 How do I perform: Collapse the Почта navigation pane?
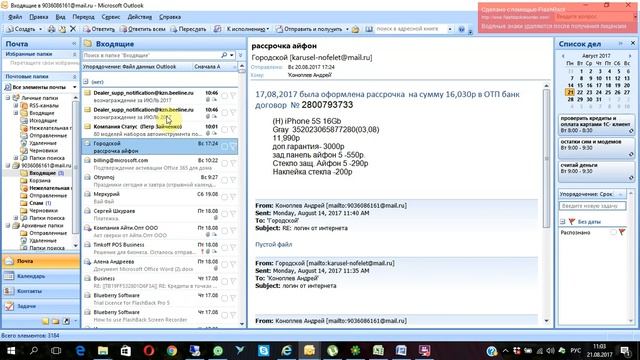(74, 44)
